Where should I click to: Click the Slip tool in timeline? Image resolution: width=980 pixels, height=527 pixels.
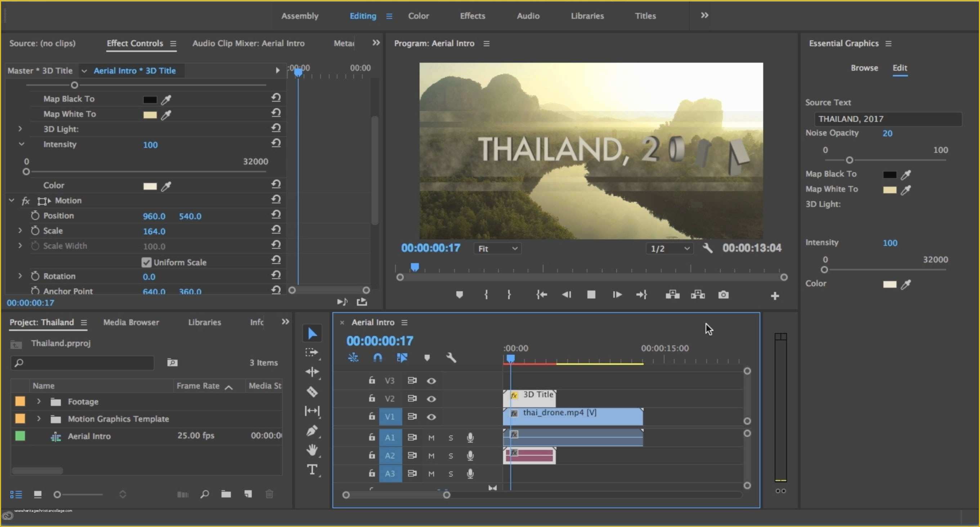coord(312,411)
